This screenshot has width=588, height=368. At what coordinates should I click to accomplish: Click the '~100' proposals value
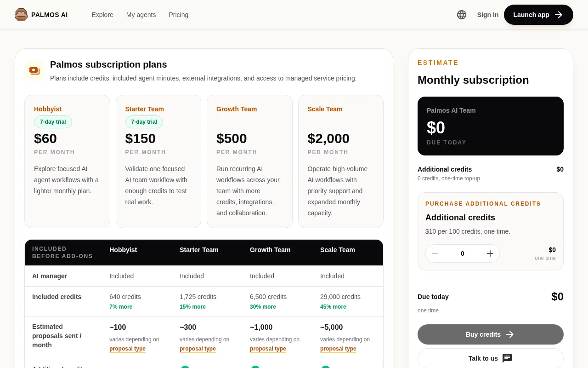[x=118, y=328]
